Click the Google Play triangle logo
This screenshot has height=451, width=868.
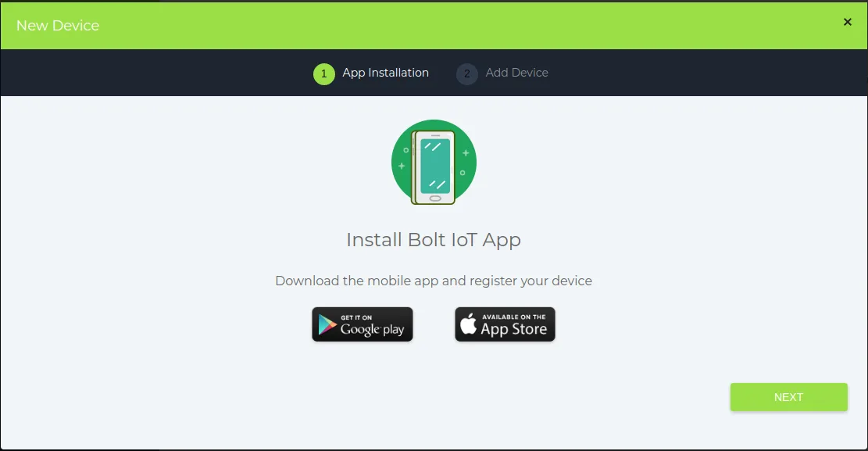(x=327, y=324)
